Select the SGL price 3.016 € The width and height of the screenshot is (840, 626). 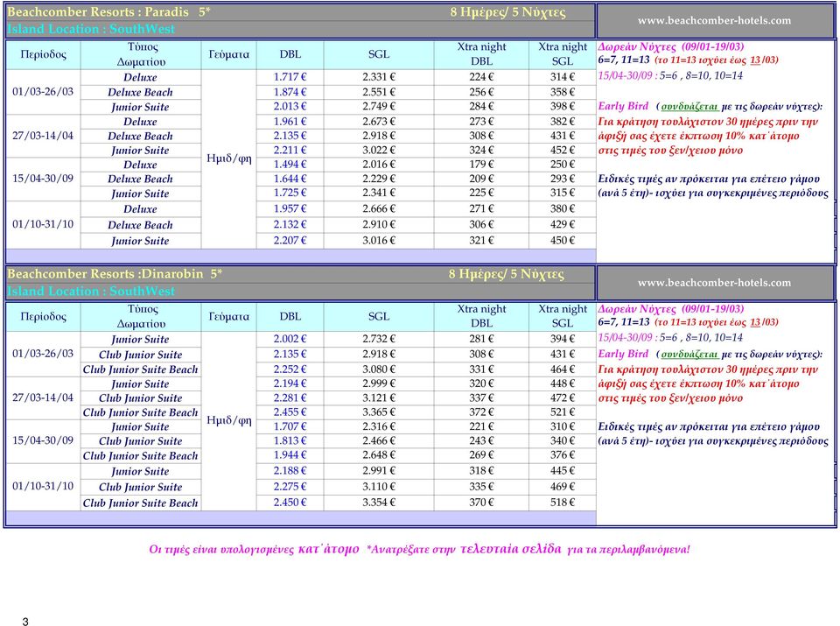click(379, 240)
